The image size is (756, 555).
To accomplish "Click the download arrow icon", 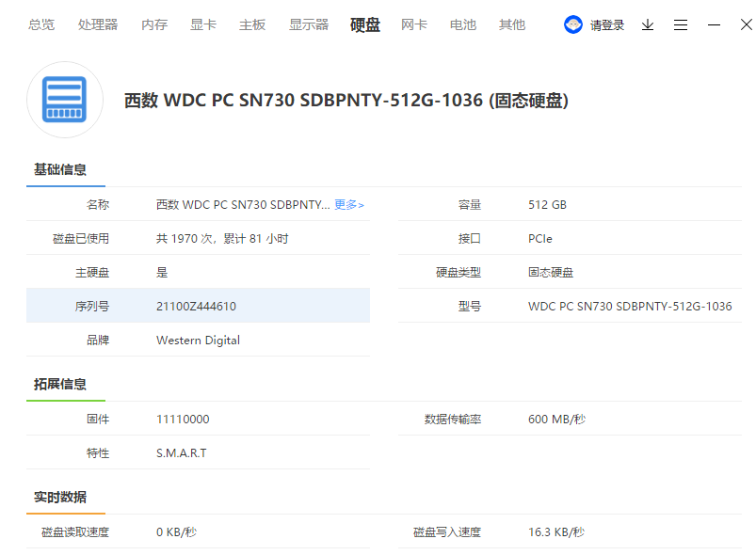I will [x=648, y=24].
